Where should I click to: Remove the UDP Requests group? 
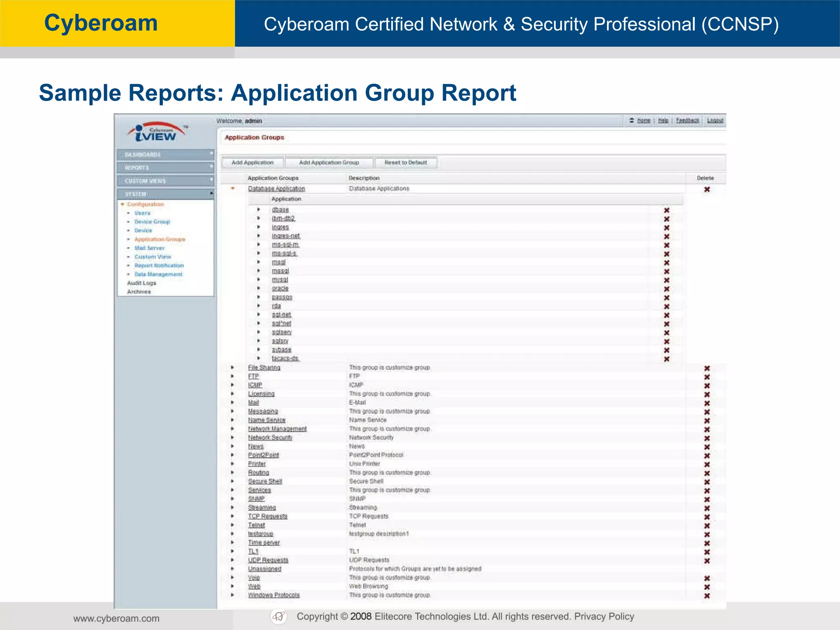point(707,561)
